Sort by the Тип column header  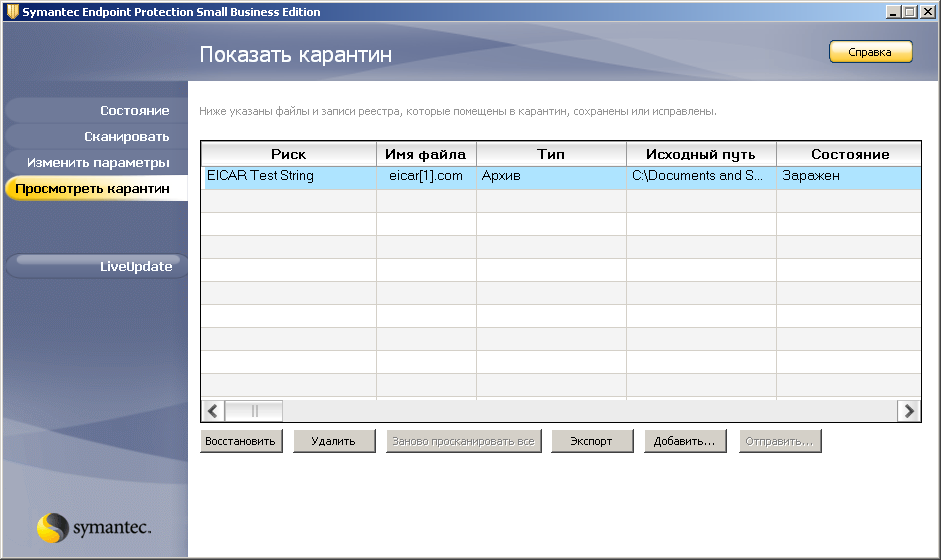[x=551, y=154]
